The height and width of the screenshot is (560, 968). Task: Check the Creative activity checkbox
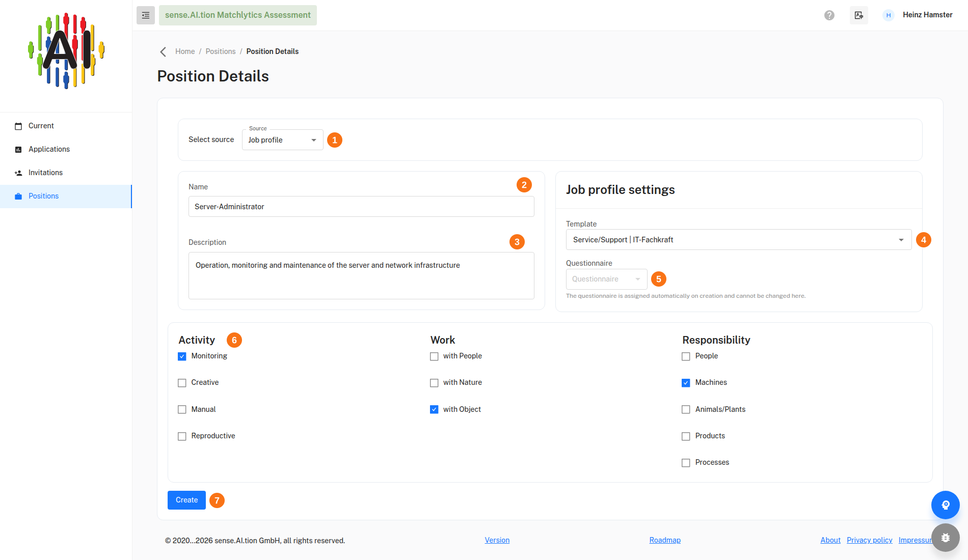click(182, 383)
